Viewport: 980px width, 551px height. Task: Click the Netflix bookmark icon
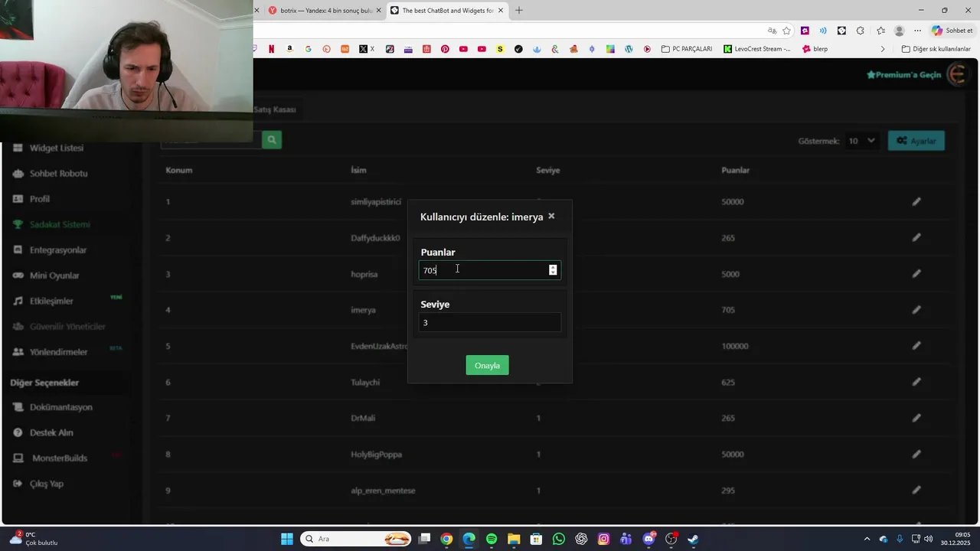click(x=271, y=49)
